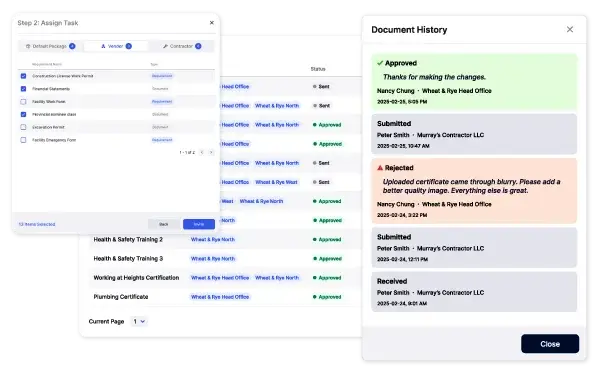Click Approved status for Plumbing Certificate
This screenshot has width=601, height=376.
point(327,297)
